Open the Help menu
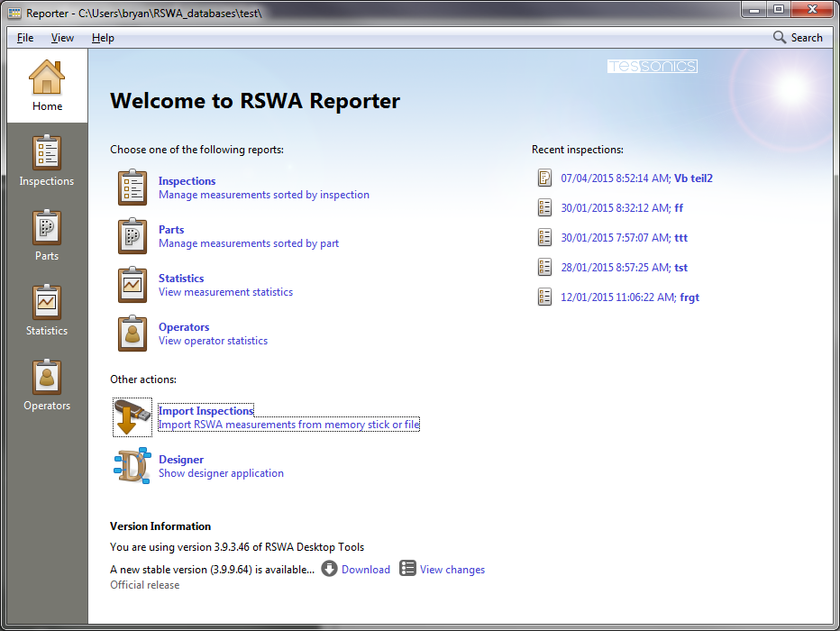Viewport: 840px width, 631px height. 102,38
